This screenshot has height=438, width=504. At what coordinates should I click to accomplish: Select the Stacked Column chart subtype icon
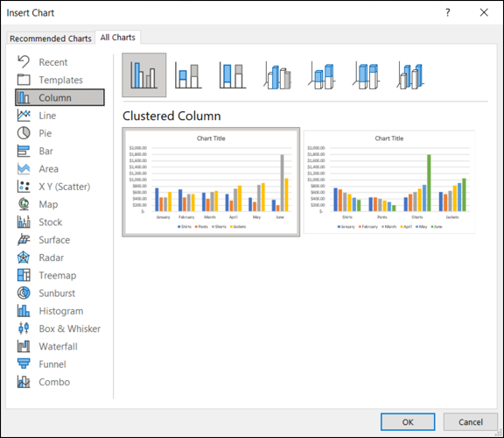click(188, 75)
